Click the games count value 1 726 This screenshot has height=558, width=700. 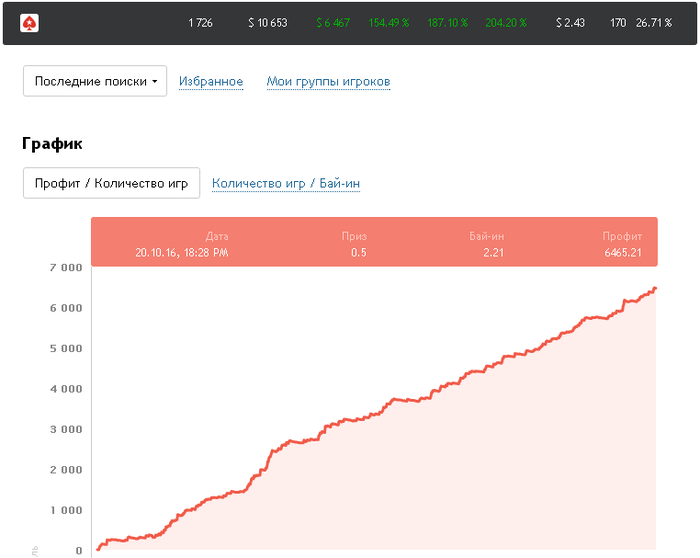click(200, 23)
